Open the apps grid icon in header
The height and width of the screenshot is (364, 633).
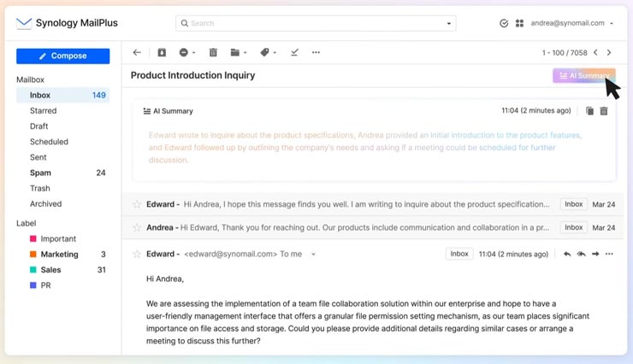tap(519, 24)
